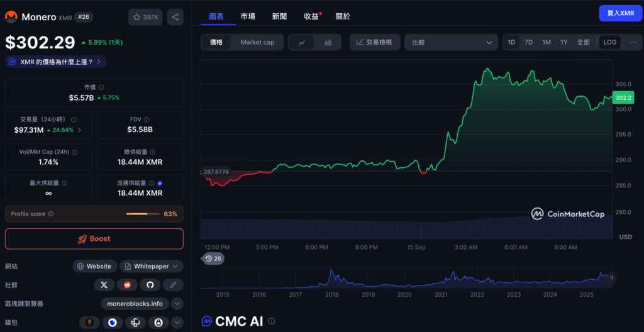Click the $97.31M volume value
Image resolution: width=644 pixels, height=332 pixels.
point(29,130)
